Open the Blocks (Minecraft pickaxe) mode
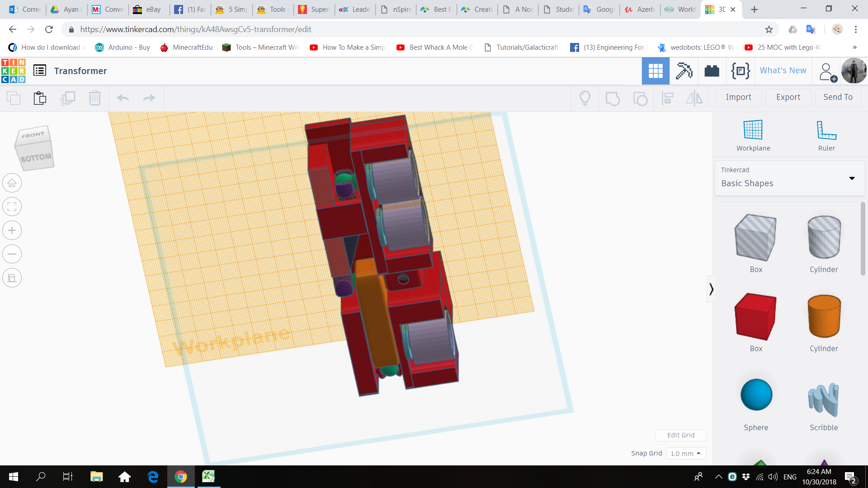This screenshot has height=488, width=868. 684,71
